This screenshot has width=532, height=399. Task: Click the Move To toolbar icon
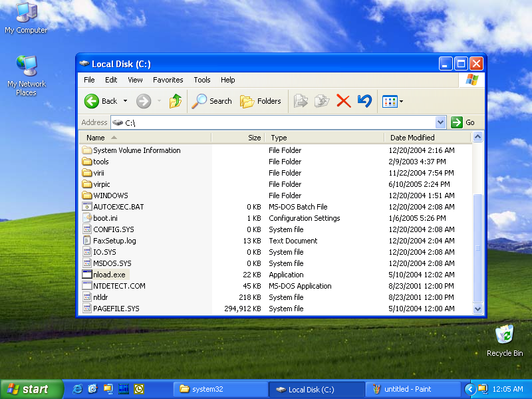[x=301, y=101]
